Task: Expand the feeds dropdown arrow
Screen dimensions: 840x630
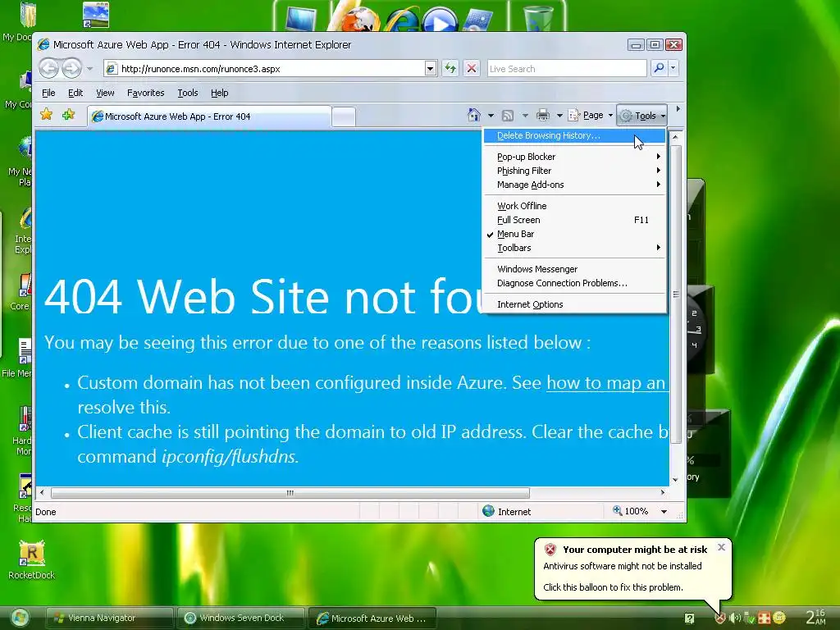Action: click(525, 115)
